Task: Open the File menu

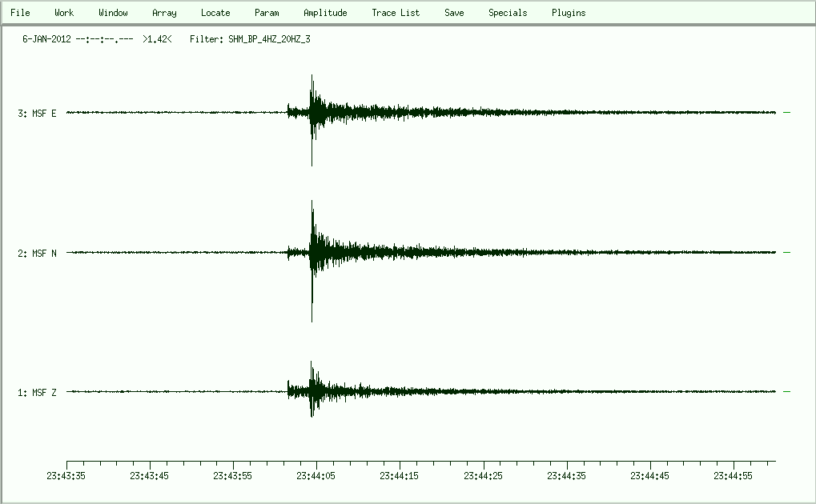Action: pyautogui.click(x=20, y=13)
